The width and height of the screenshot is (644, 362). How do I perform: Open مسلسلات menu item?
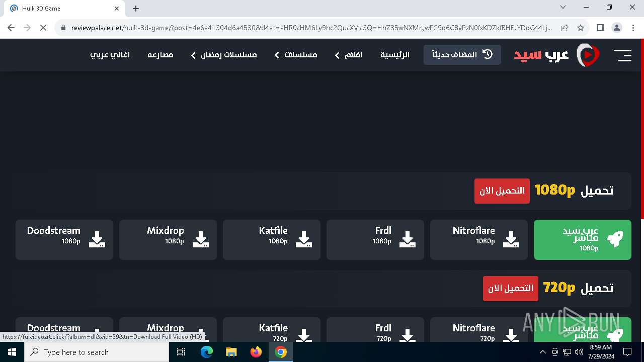coord(301,55)
